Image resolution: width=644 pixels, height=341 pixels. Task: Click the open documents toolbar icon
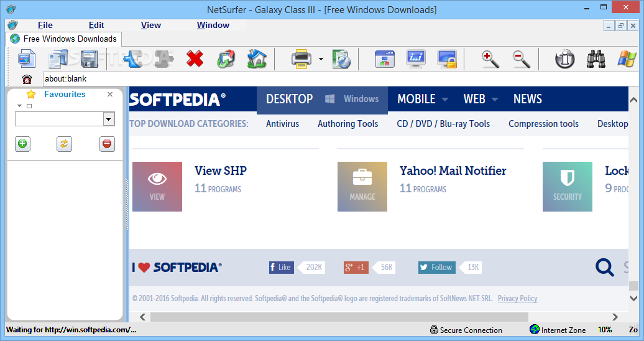pos(58,59)
